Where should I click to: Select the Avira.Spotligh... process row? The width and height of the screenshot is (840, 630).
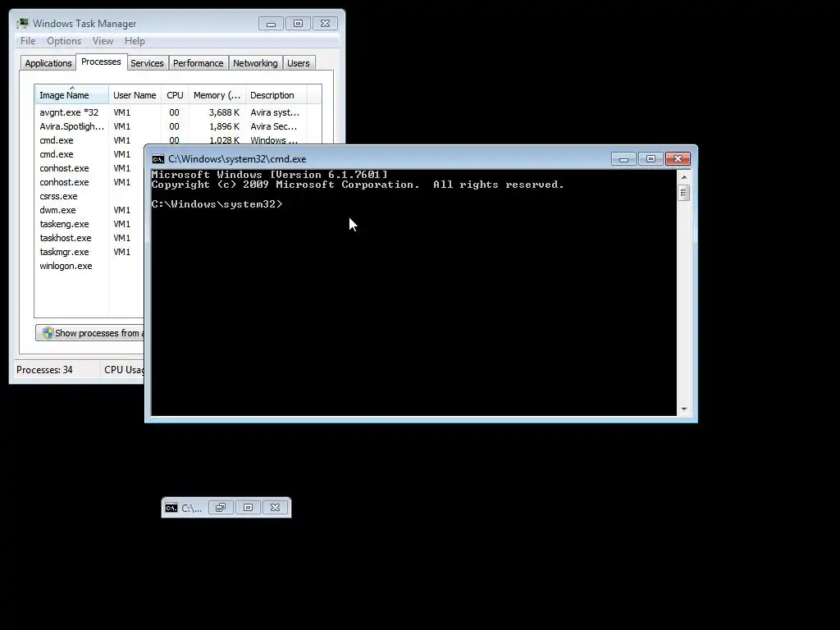click(178, 126)
